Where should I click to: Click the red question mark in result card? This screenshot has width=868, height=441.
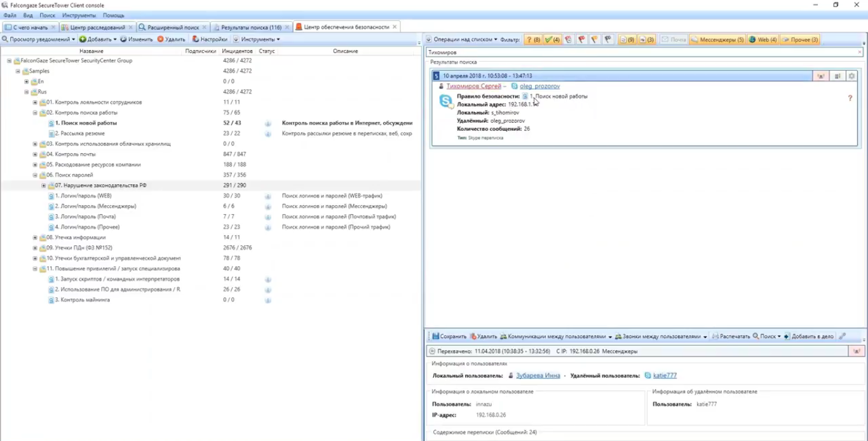pyautogui.click(x=850, y=98)
